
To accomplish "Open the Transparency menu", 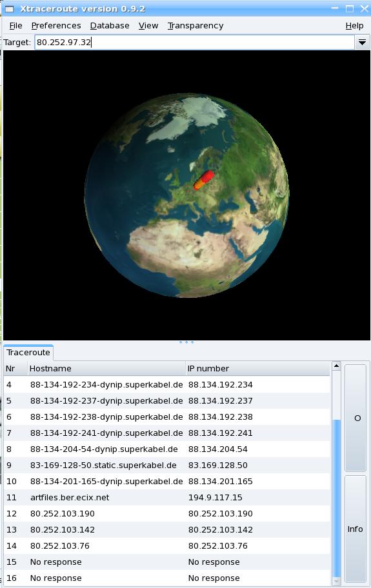I will click(196, 26).
